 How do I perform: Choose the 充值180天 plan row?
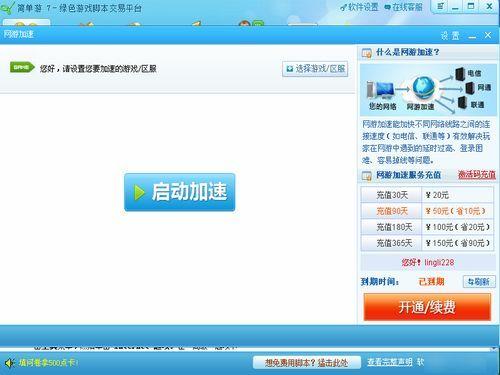point(427,227)
